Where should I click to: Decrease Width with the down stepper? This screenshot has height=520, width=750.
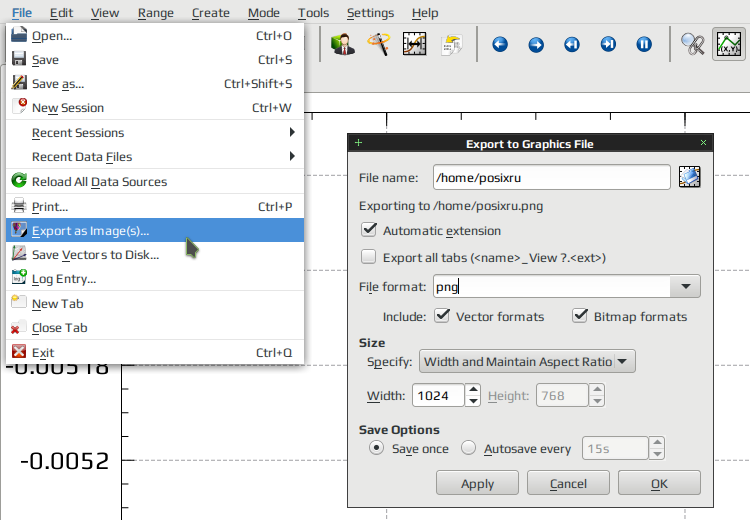tap(473, 401)
